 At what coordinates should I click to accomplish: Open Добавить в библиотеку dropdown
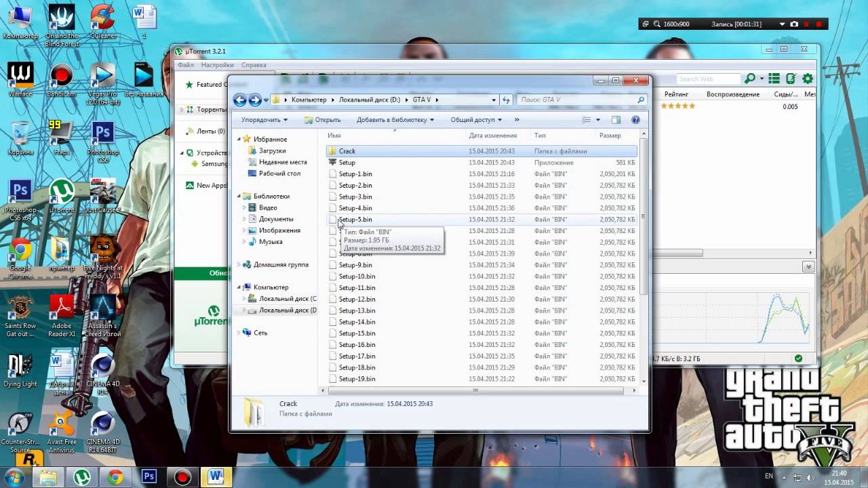click(x=395, y=120)
